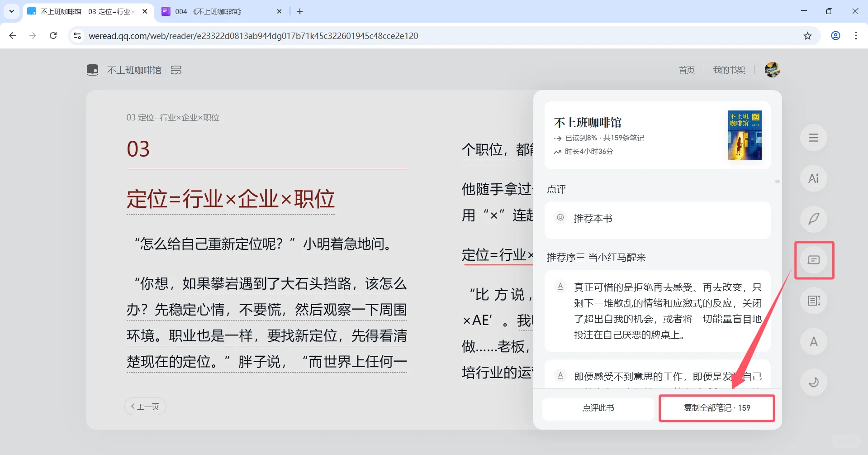Click the chapter heading 定位=行业×企业×职位
868x455 pixels.
231,199
